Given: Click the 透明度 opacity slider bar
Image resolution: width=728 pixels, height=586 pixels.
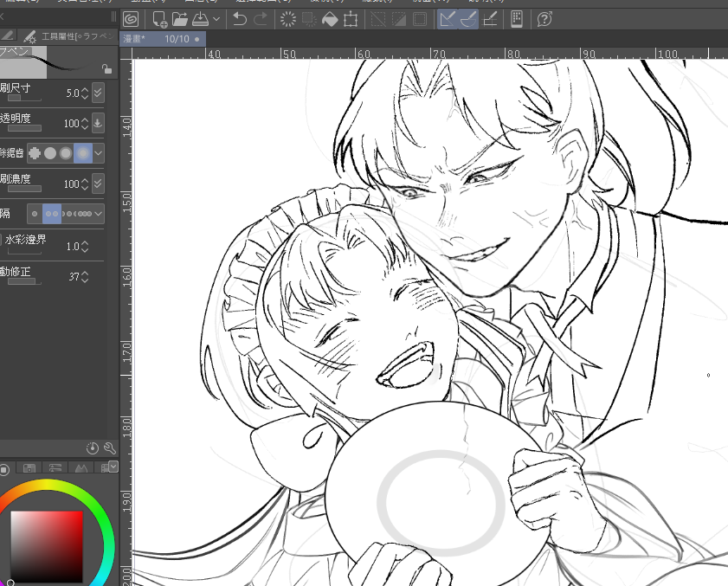Looking at the screenshot, I should (x=24, y=128).
